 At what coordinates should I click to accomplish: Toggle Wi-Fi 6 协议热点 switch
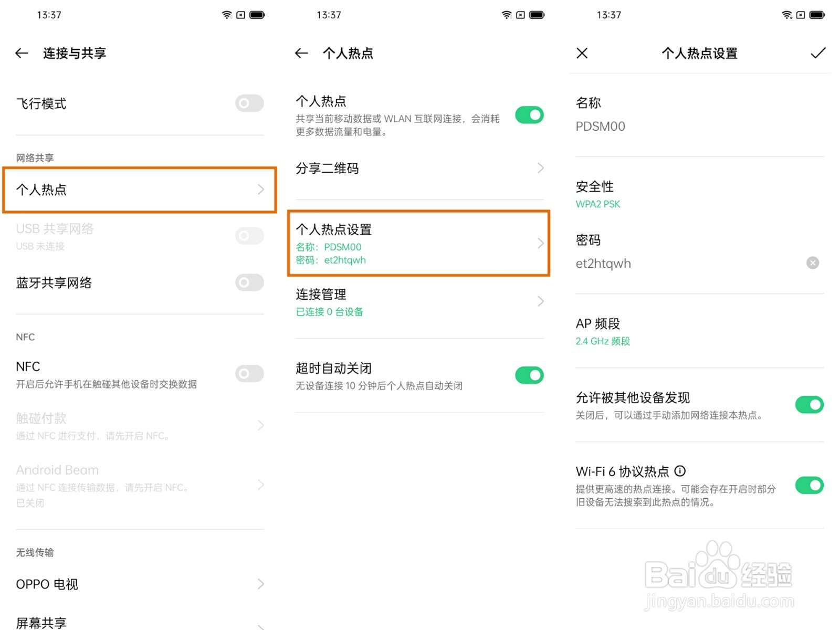point(809,485)
